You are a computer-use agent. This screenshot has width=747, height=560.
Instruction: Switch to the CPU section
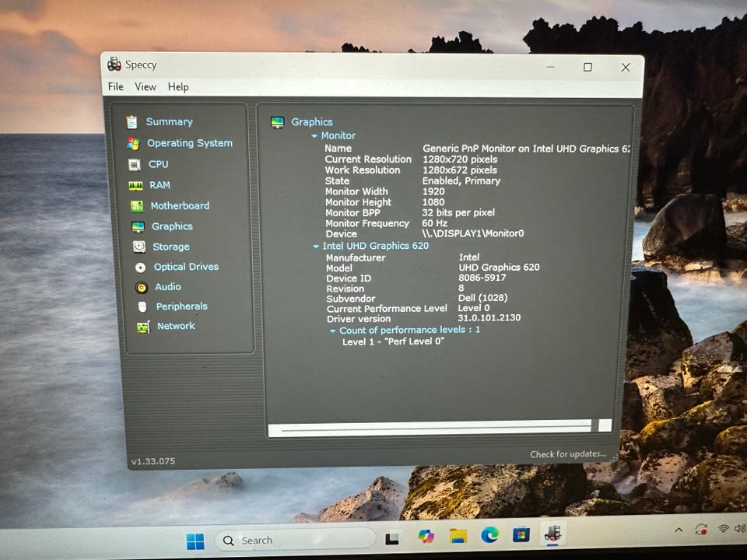point(158,164)
